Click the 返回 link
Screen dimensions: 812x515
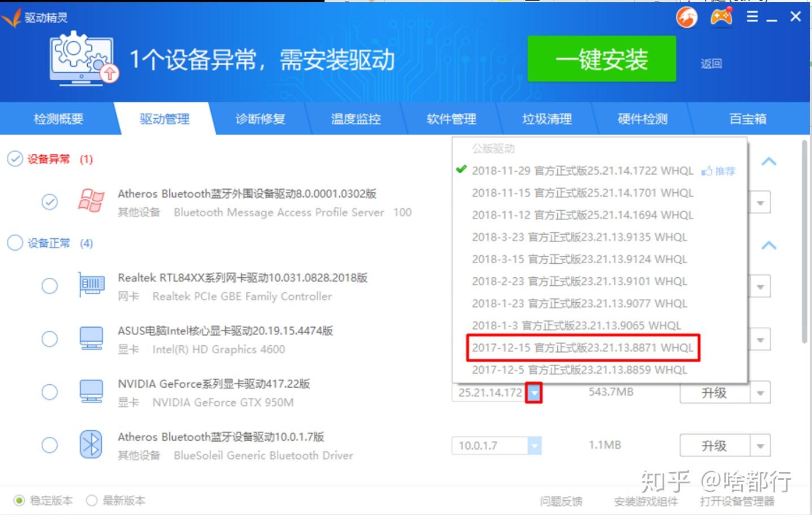click(x=711, y=63)
